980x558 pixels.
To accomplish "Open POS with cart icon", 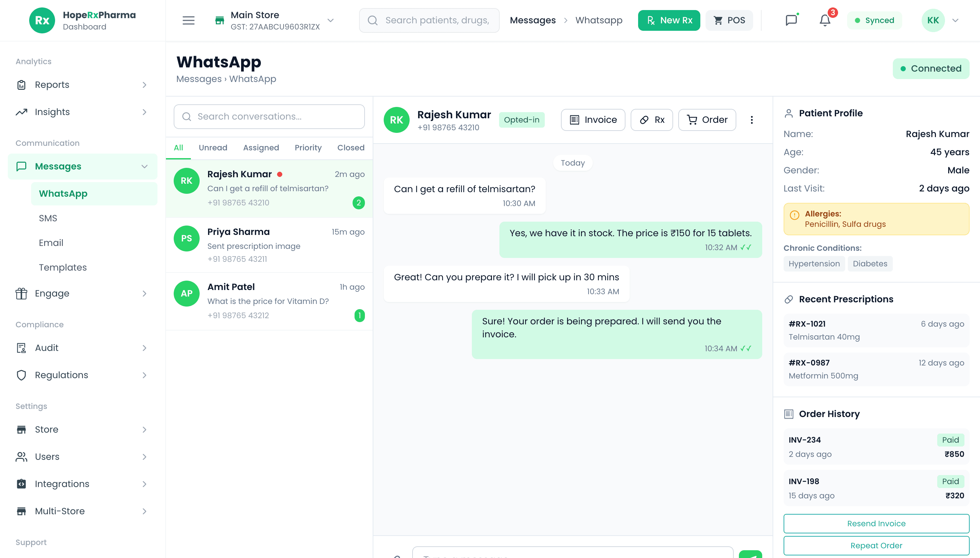I will [729, 20].
